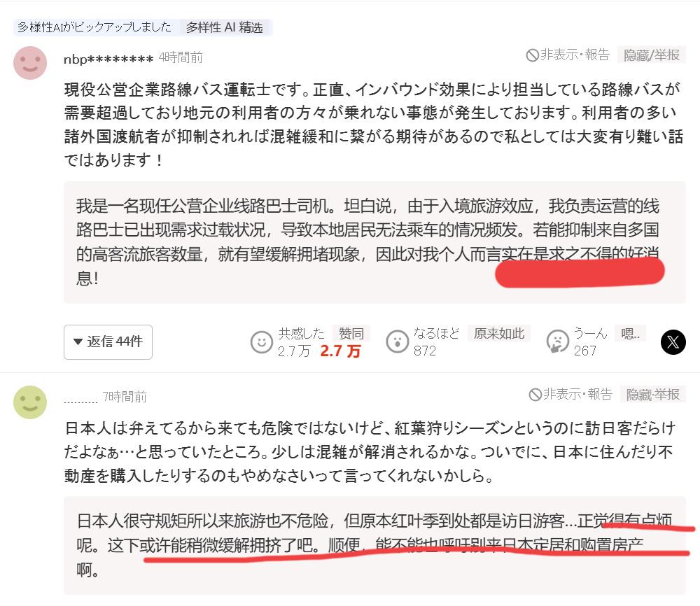Click the 4時間前 timestamp on first comment
The width and height of the screenshot is (700, 606).
click(x=181, y=57)
